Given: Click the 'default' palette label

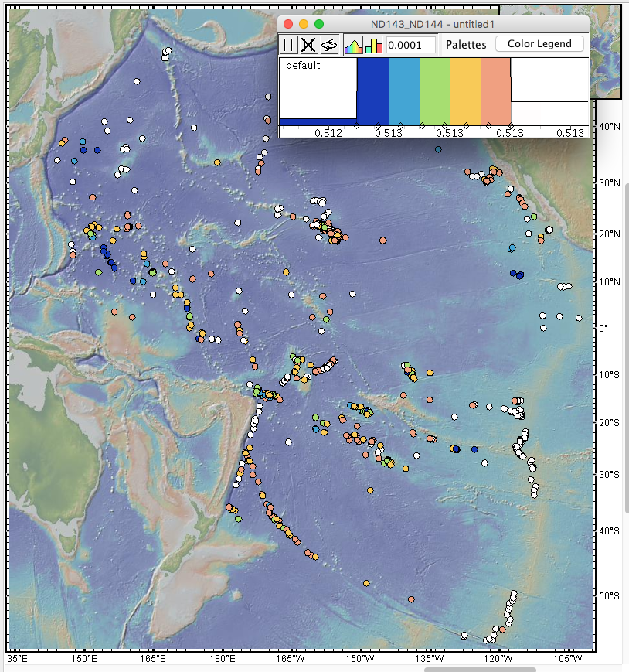Looking at the screenshot, I should coord(303,65).
